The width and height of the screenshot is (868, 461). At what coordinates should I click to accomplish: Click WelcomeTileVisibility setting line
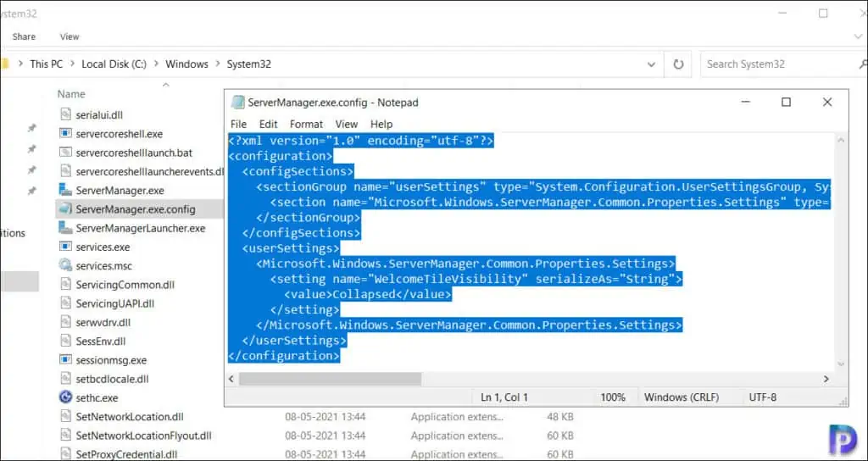pyautogui.click(x=476, y=279)
